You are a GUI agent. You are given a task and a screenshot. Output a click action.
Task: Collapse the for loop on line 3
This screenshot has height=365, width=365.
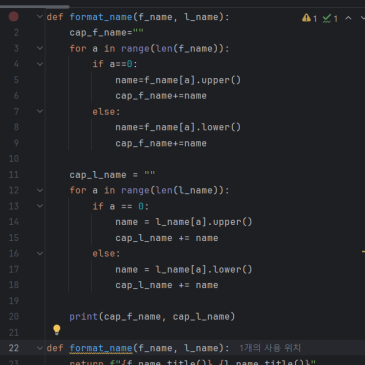click(x=40, y=48)
